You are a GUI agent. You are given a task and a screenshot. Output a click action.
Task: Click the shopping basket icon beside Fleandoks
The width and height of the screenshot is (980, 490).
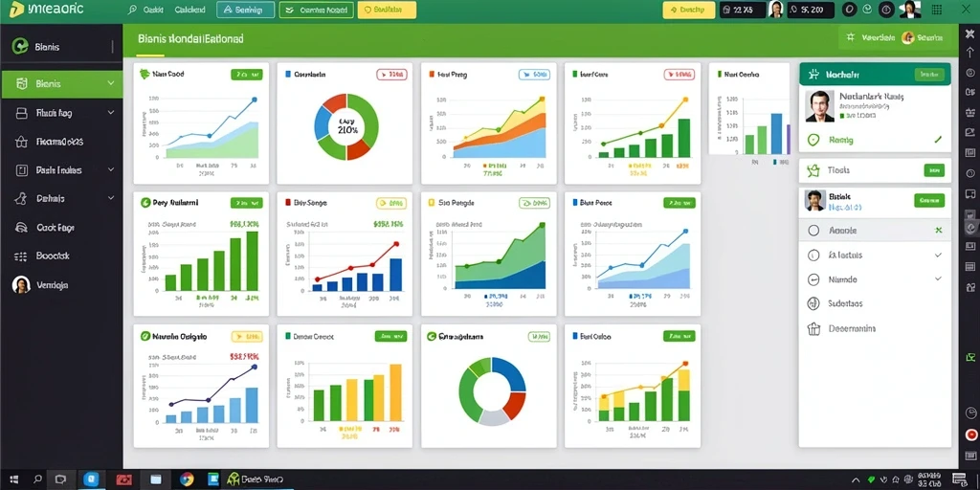(21, 142)
